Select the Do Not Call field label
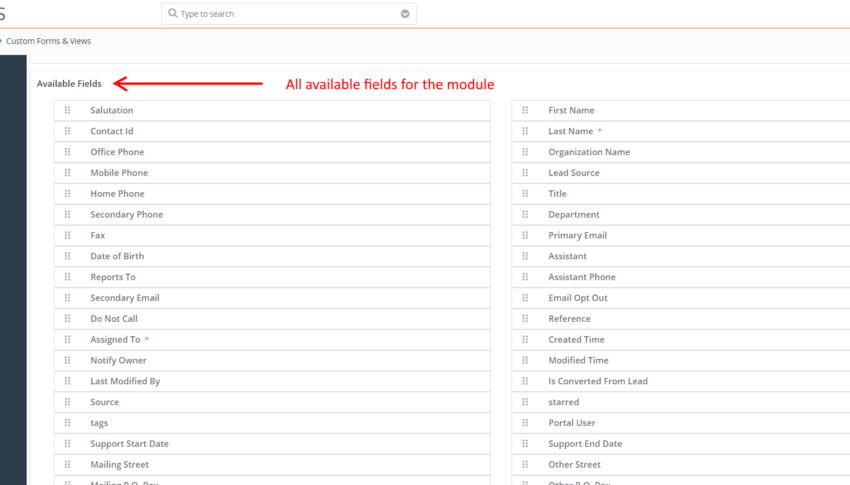This screenshot has height=485, width=850. click(114, 319)
